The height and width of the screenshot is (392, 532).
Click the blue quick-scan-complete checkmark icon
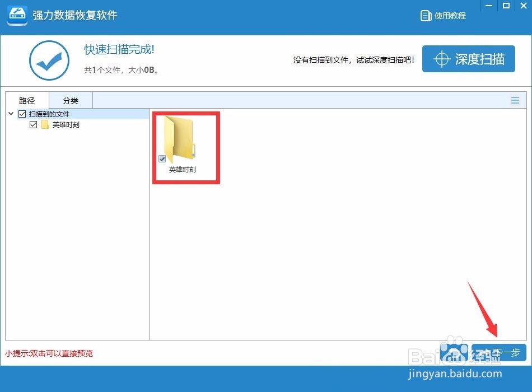(x=49, y=59)
